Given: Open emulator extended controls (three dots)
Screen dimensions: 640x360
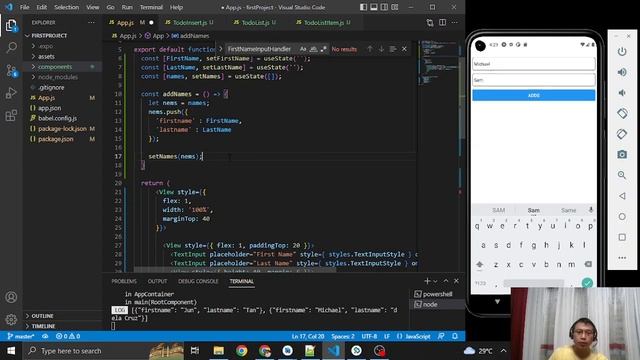Looking at the screenshot, I should point(622,258).
